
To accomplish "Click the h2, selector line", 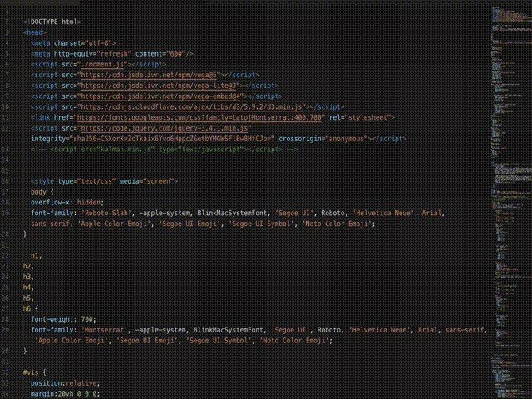I will 28,266.
